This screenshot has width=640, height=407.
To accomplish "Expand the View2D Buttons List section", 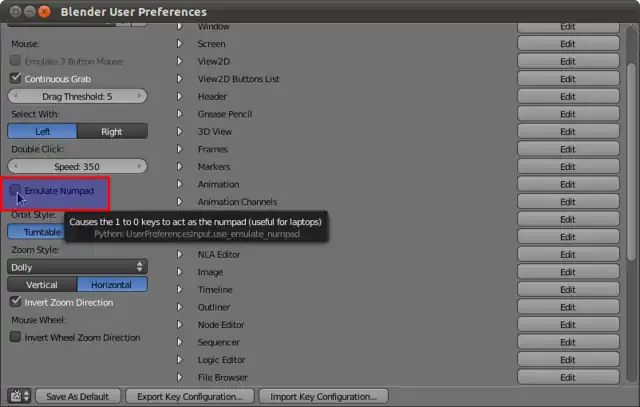I will (x=180, y=79).
